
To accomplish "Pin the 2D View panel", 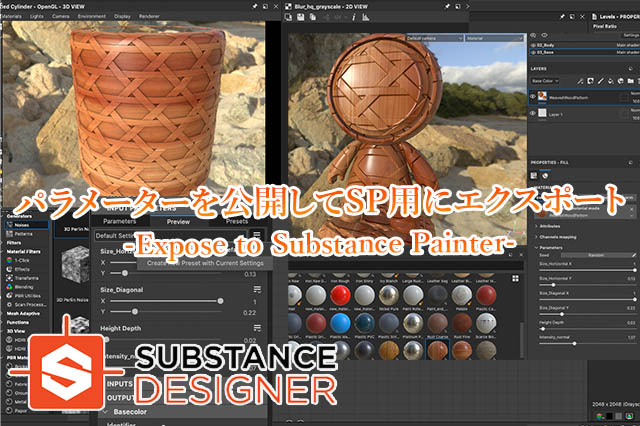I will click(x=448, y=6).
